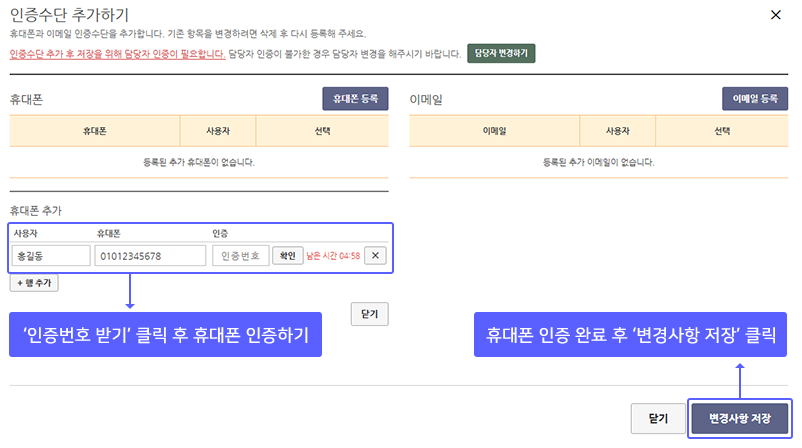Save changes with 변경사항 저장 button
This screenshot has height=448, width=802.
coord(740,418)
